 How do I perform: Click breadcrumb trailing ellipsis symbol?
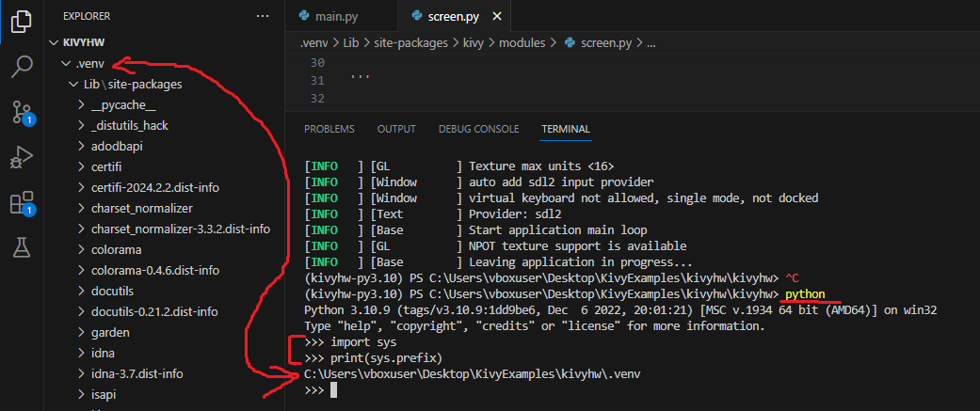(x=650, y=43)
